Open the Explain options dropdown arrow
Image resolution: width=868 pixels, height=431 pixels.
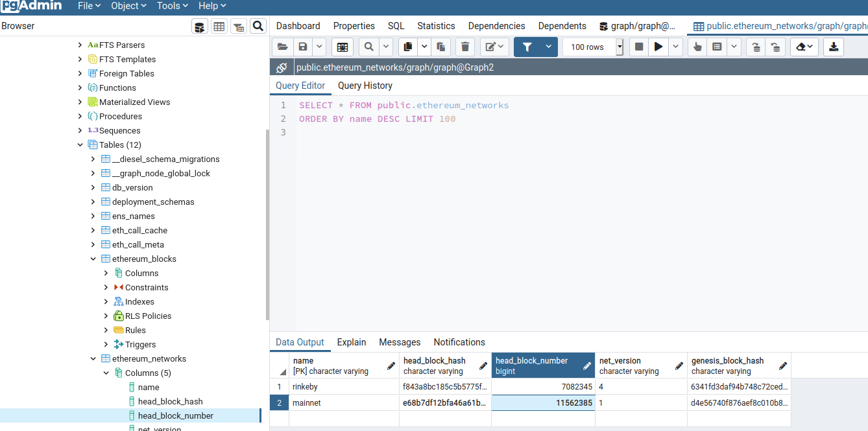tap(734, 47)
